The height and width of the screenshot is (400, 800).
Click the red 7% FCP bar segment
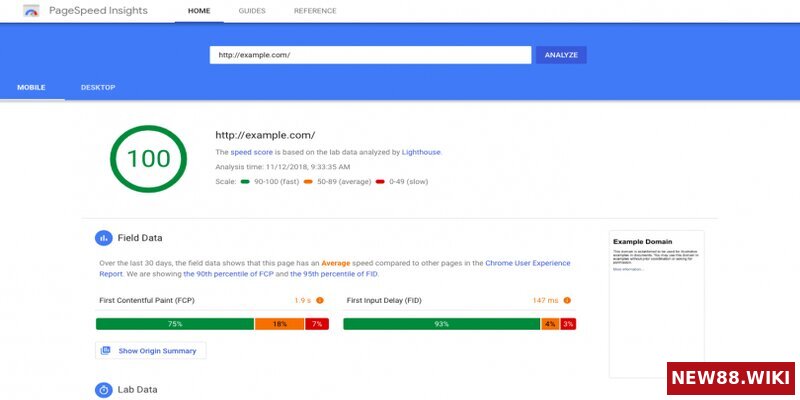coord(317,324)
